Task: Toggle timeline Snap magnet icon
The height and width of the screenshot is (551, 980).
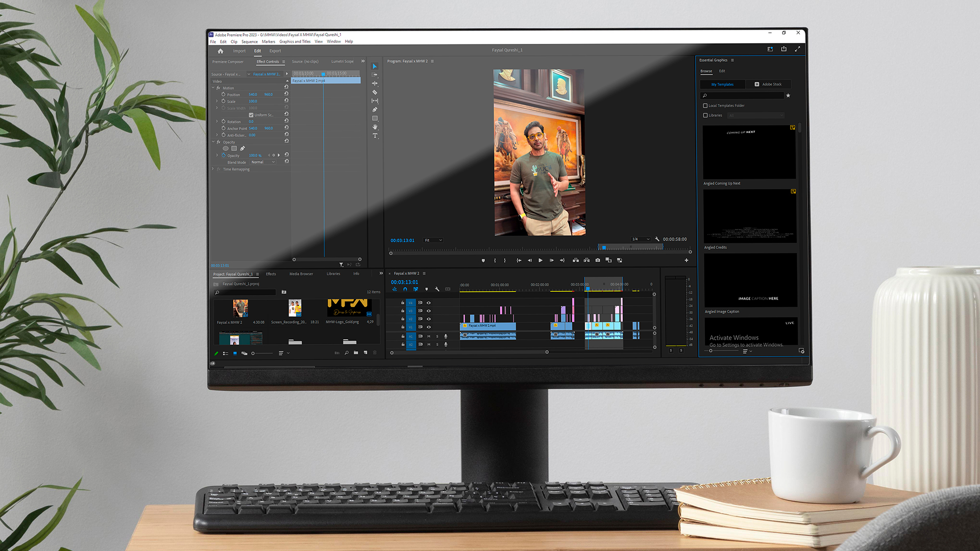Action: click(x=405, y=289)
